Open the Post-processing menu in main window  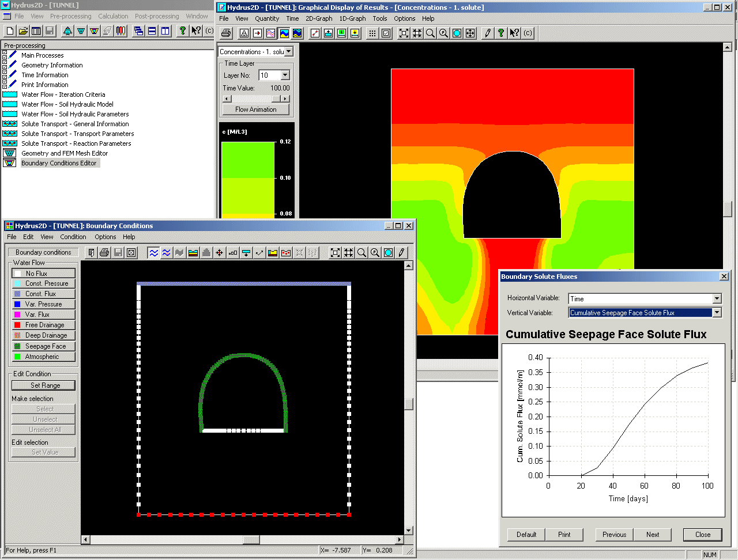pos(157,16)
